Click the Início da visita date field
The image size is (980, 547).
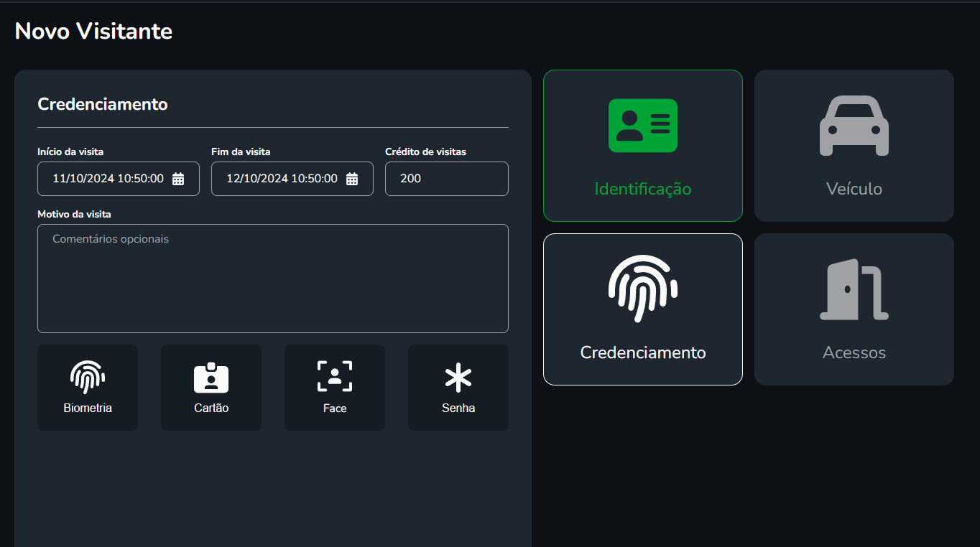108,179
